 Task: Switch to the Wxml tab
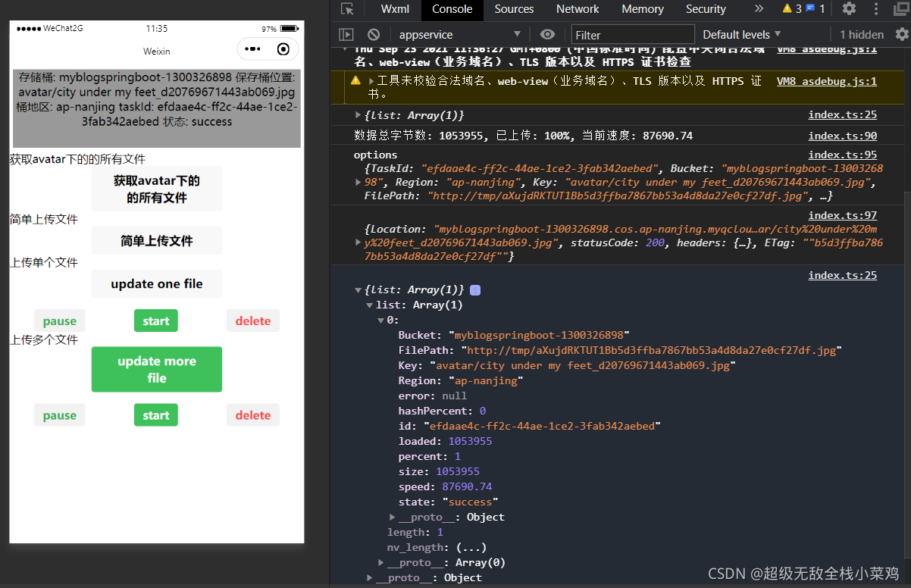pyautogui.click(x=395, y=9)
